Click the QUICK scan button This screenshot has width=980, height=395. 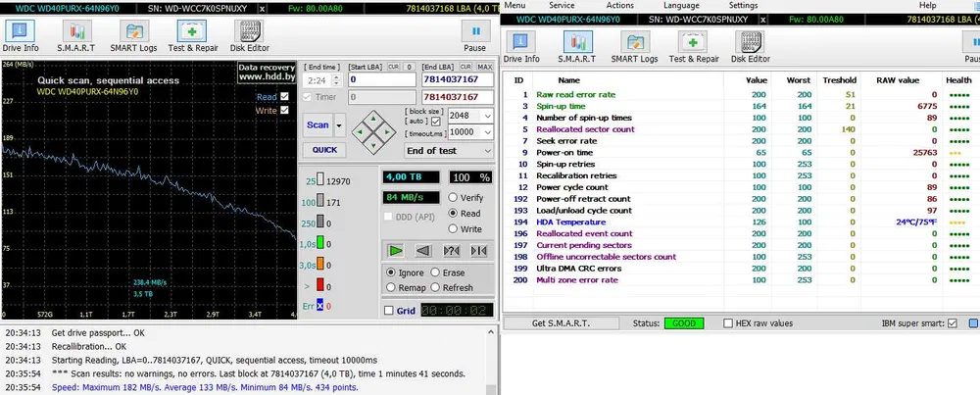click(x=324, y=150)
